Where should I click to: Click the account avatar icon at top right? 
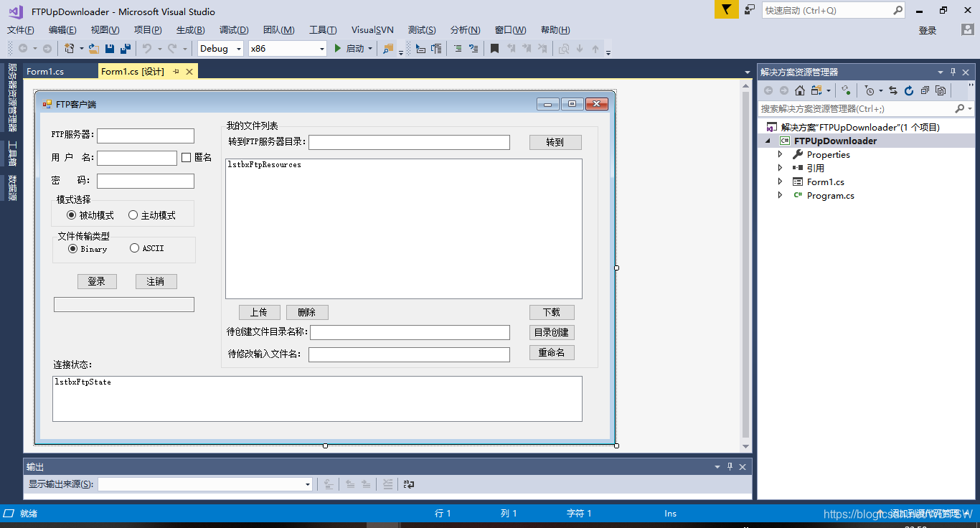[x=968, y=30]
